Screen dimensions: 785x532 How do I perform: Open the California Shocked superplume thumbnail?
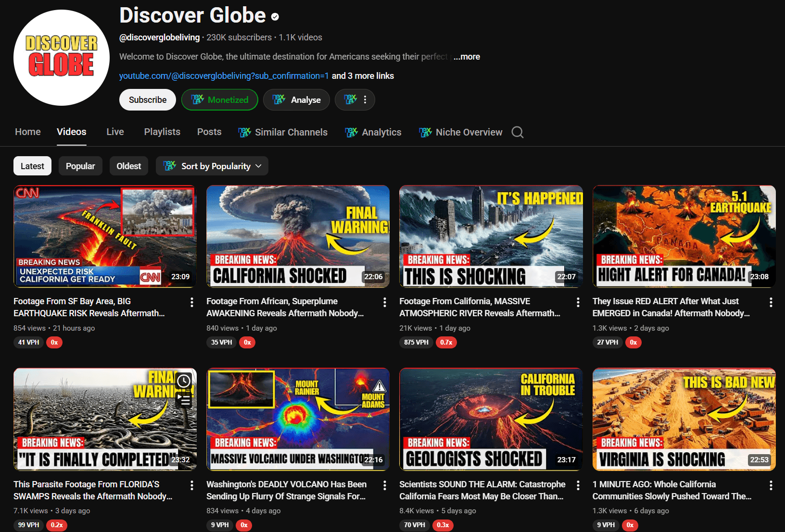click(298, 236)
